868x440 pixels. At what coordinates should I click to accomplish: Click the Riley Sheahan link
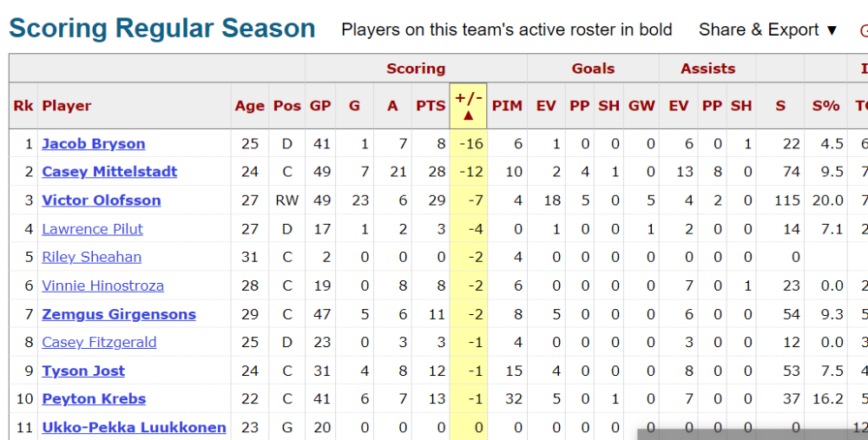click(x=92, y=258)
